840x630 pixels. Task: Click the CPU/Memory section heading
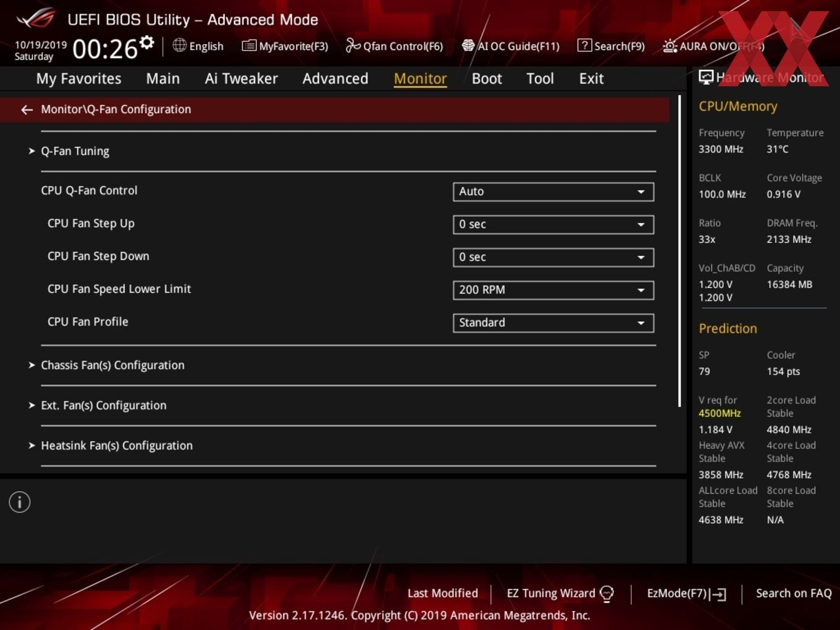click(738, 106)
